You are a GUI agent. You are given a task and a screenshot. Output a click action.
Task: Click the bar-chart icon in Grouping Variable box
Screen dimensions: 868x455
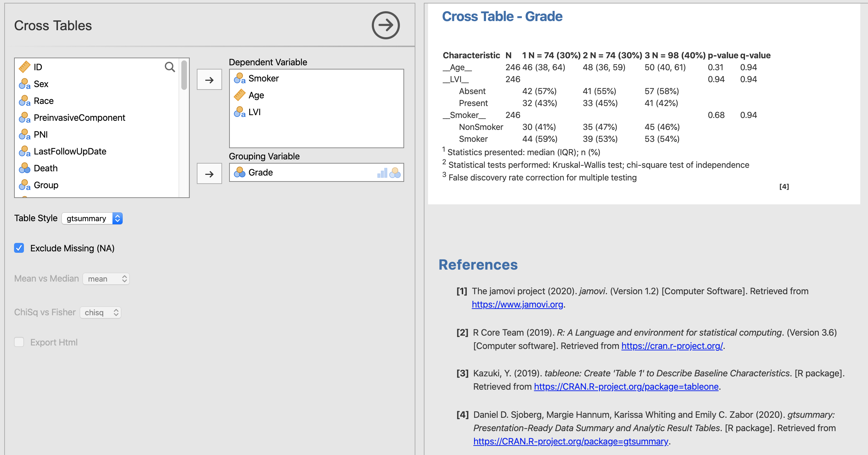pos(383,172)
